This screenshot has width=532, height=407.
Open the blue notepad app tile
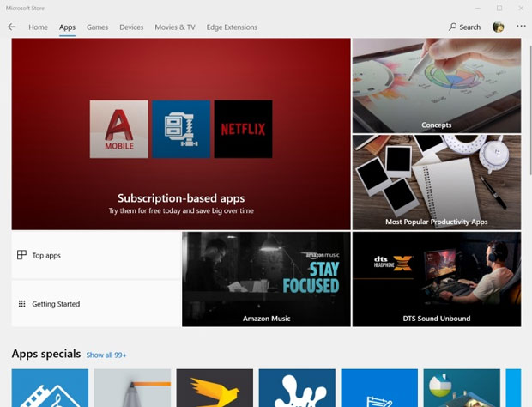(x=379, y=388)
